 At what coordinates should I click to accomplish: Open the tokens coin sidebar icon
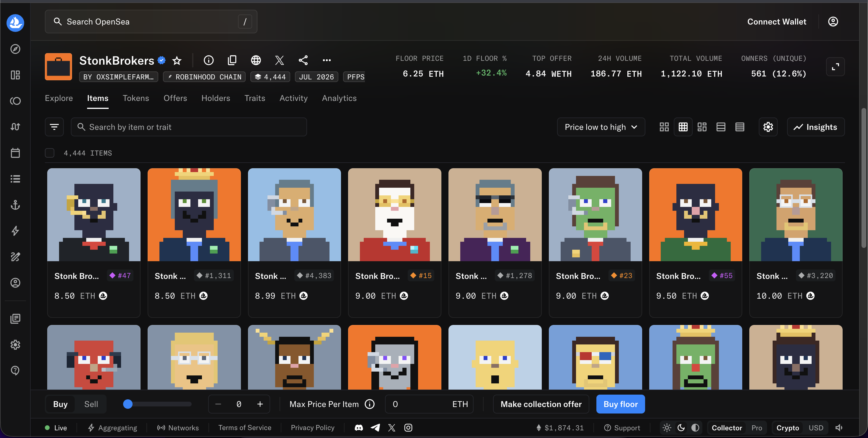[15, 101]
